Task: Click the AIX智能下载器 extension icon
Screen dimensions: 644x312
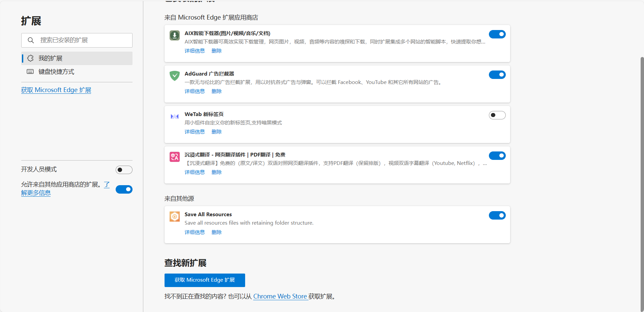Action: [x=174, y=35]
